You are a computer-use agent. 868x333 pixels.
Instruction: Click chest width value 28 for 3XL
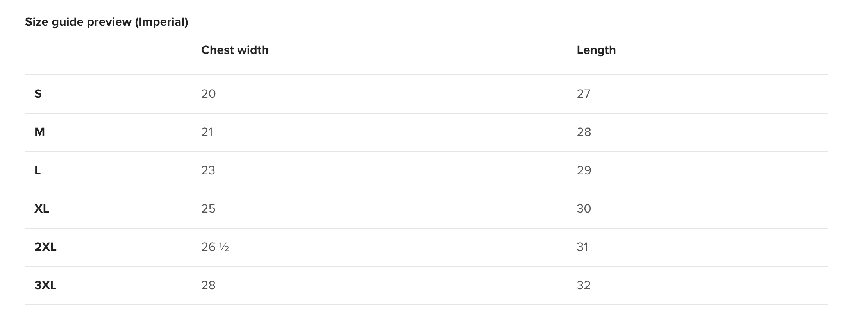pos(208,285)
